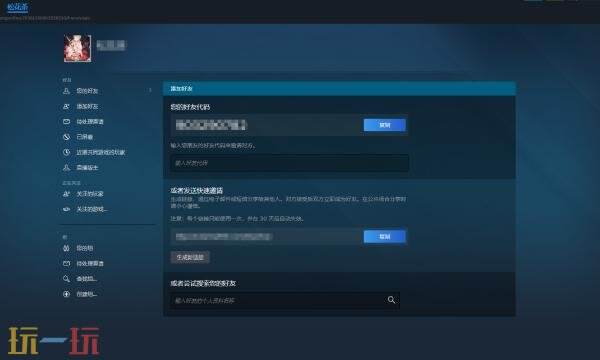The width and height of the screenshot is (600, 360).
Task: Copy your friend code with the upper 复制 button
Action: (x=385, y=125)
